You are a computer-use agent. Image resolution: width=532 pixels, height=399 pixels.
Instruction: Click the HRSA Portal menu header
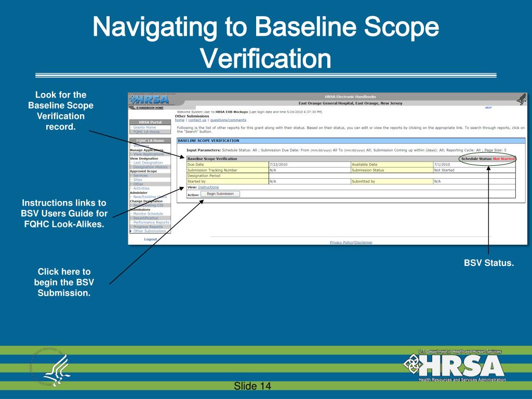[150, 122]
